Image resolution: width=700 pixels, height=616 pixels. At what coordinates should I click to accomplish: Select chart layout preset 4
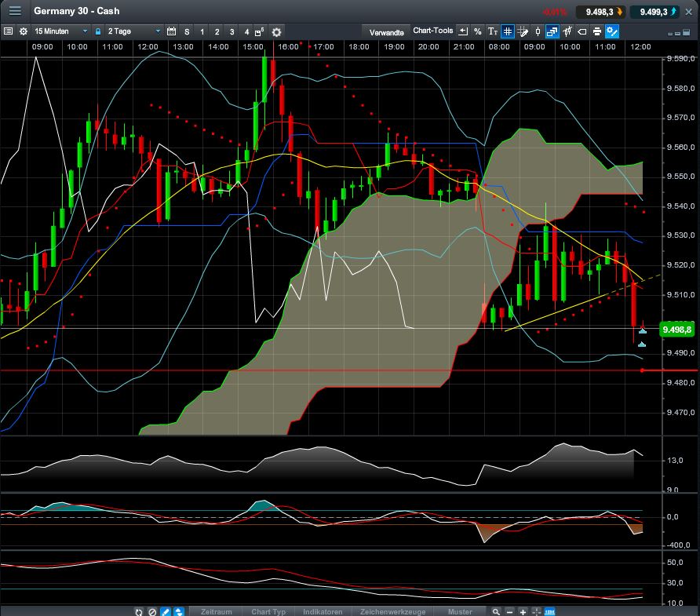[246, 31]
